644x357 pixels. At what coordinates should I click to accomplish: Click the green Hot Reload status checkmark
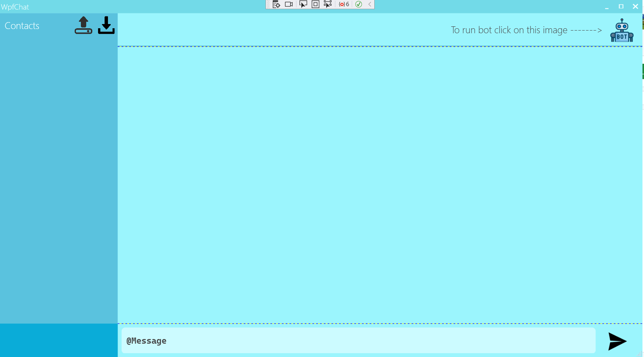pos(358,5)
